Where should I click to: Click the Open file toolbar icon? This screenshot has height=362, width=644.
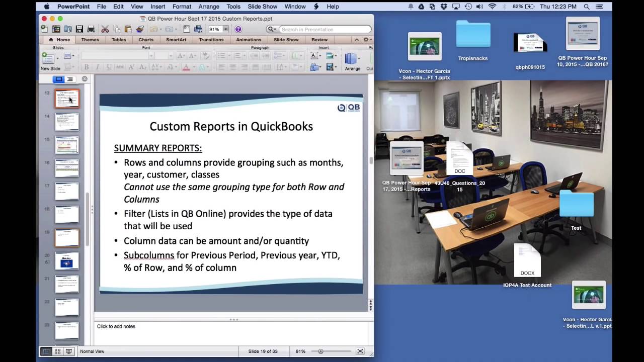tap(68, 29)
